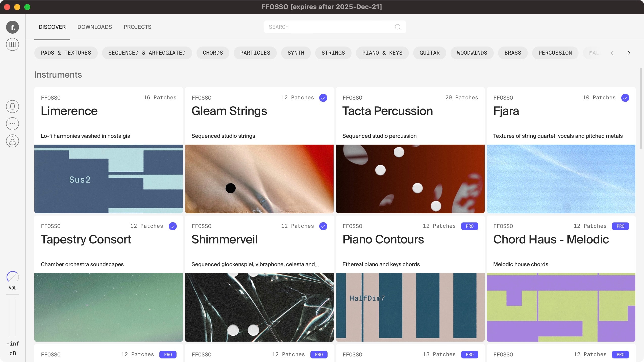Click the volume level fader
Viewport: 644px width, 362px height.
(12, 318)
